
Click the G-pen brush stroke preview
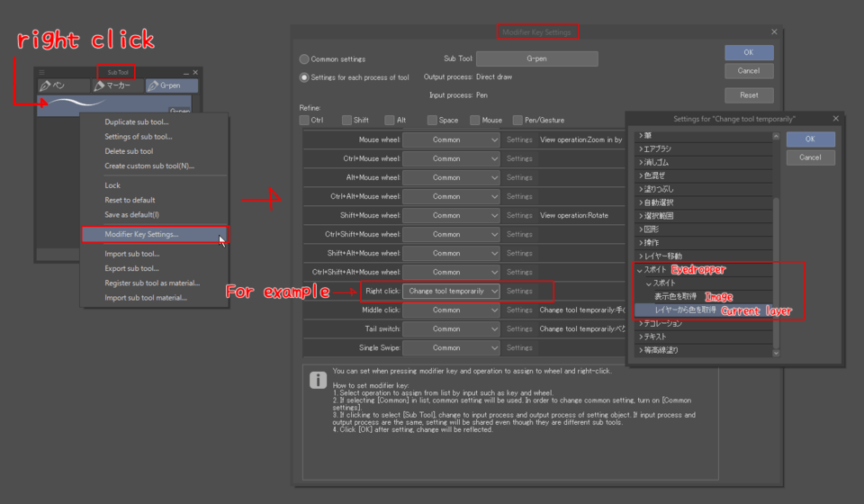coord(90,103)
